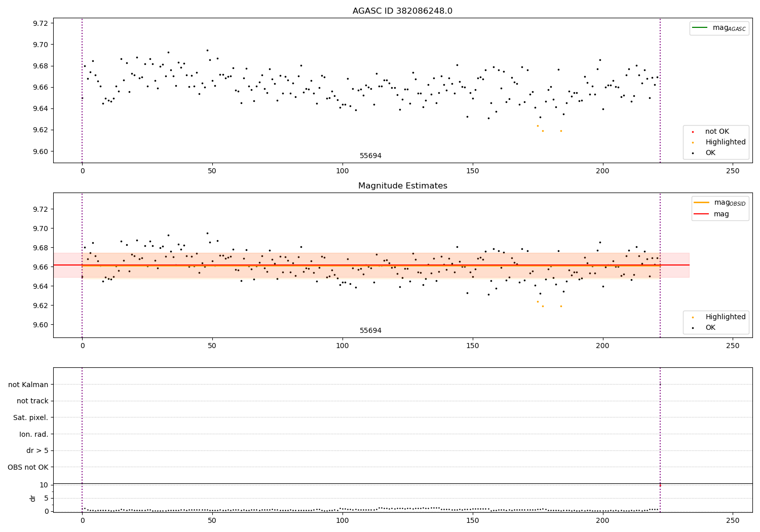Click the red point on the dr plot
This screenshot has width=760, height=532.
pyautogui.click(x=660, y=485)
